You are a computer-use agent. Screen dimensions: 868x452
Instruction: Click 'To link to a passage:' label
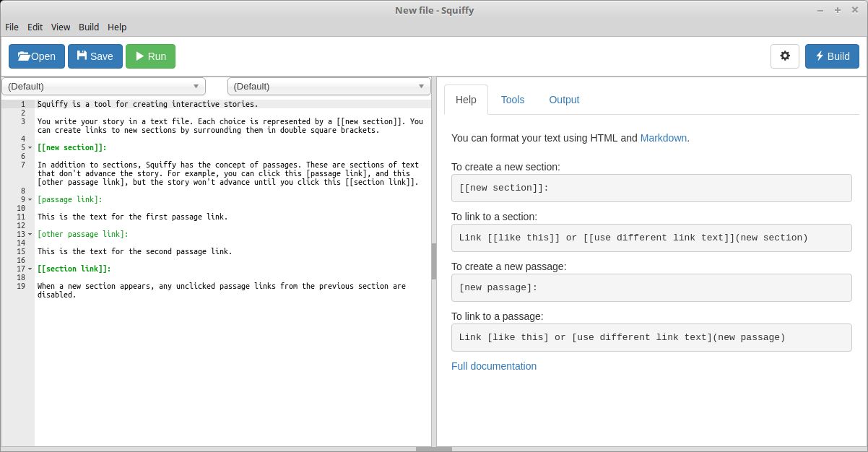pyautogui.click(x=497, y=316)
